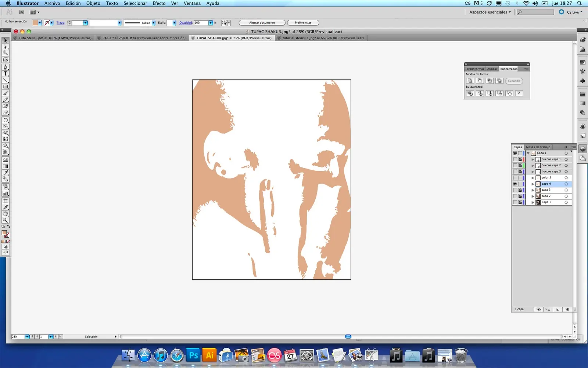This screenshot has height=368, width=588.
Task: Click the Unite shape mode in Buscatrazos
Action: 470,81
